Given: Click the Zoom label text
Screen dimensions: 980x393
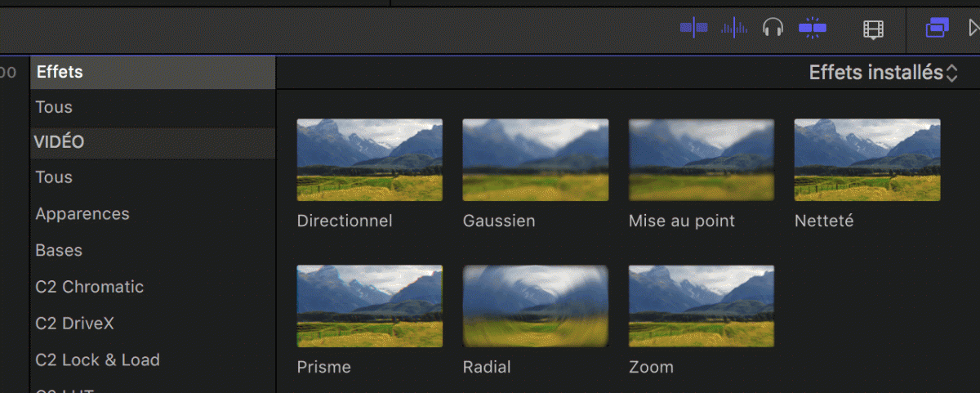Looking at the screenshot, I should (x=651, y=367).
